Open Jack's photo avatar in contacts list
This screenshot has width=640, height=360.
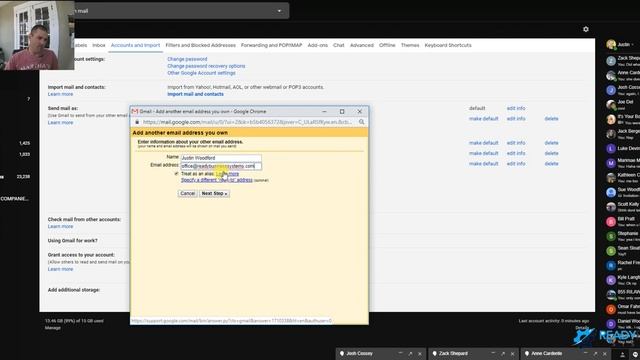(x=611, y=134)
